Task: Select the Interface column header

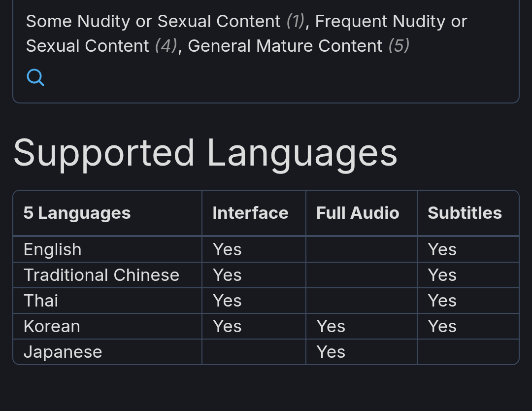Action: coord(250,213)
